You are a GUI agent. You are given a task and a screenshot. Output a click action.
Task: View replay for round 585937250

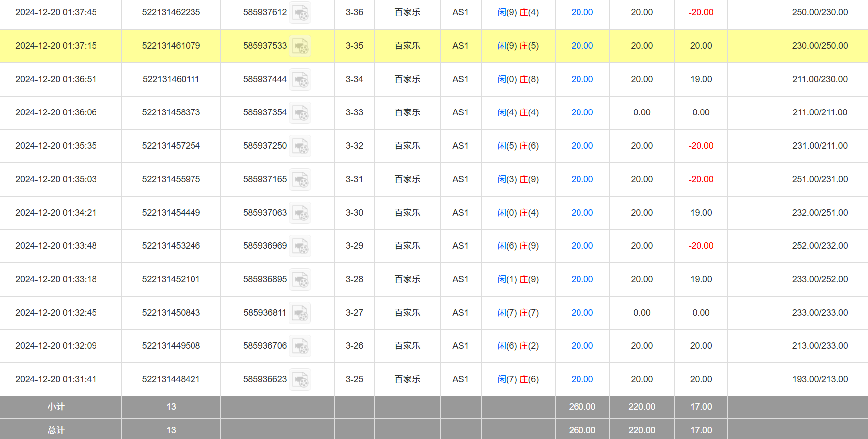click(300, 146)
